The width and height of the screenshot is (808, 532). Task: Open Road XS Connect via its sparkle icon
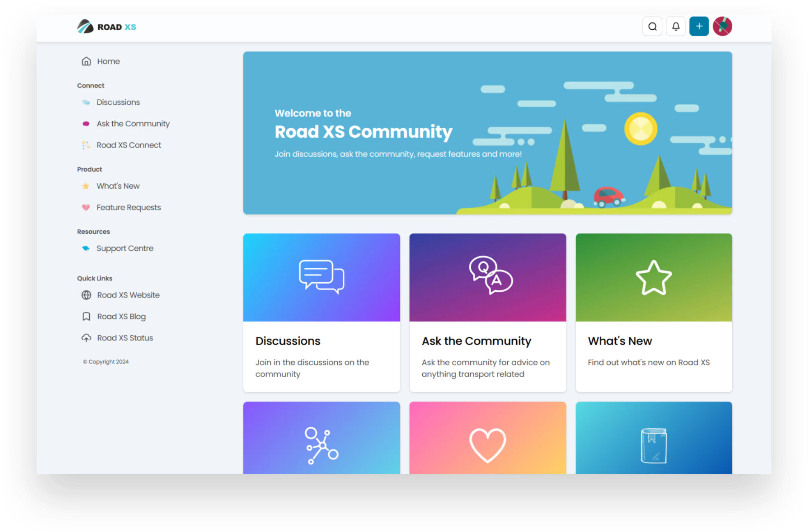coord(86,145)
